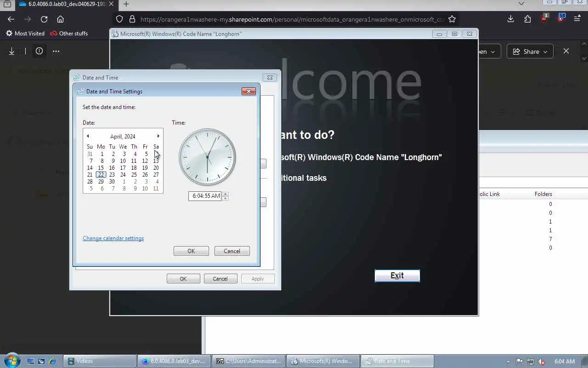Click Show Desktop quick launch icon
588x368 pixels.
pos(31,361)
